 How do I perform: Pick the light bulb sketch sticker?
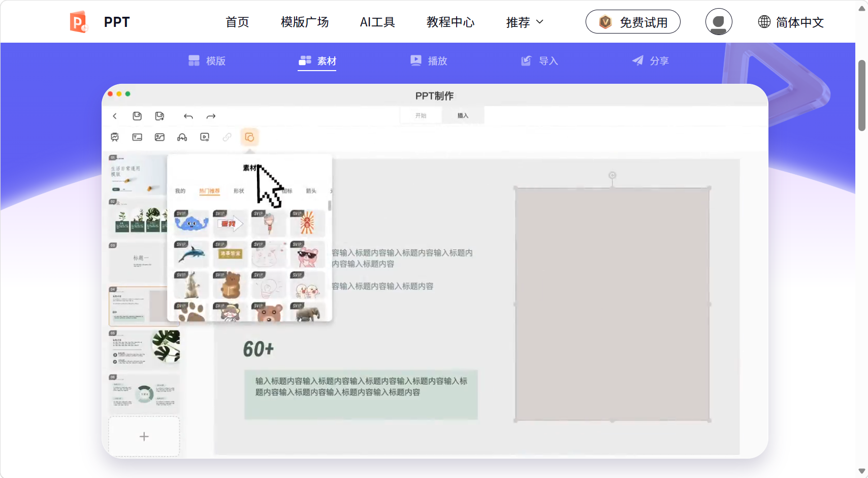click(x=269, y=285)
